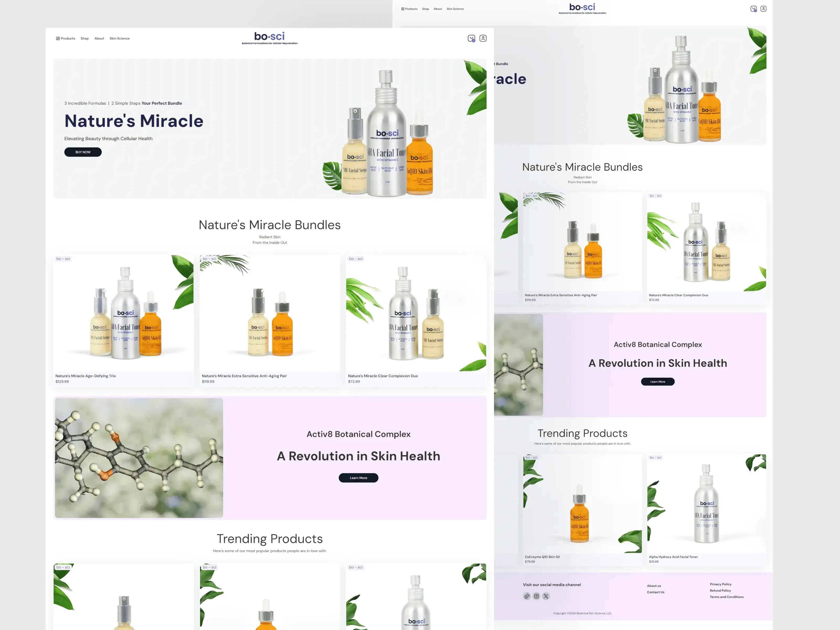Open Alpha Hydroxy Acid Facial Toner product card
Image resolution: width=840 pixels, height=630 pixels.
[x=706, y=509]
